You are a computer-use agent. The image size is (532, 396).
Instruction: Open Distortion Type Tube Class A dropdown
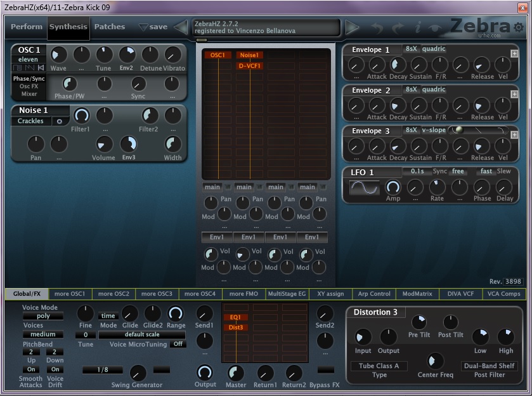pos(380,366)
